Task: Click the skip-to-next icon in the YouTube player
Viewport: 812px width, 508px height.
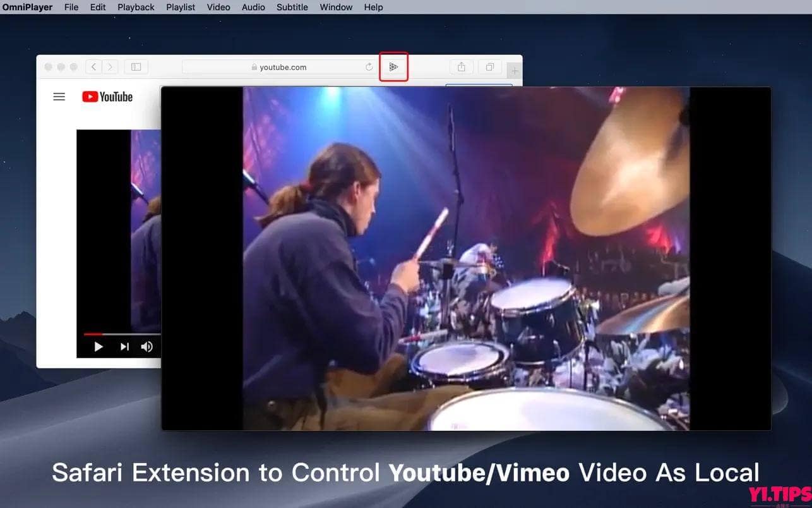Action: [x=124, y=346]
